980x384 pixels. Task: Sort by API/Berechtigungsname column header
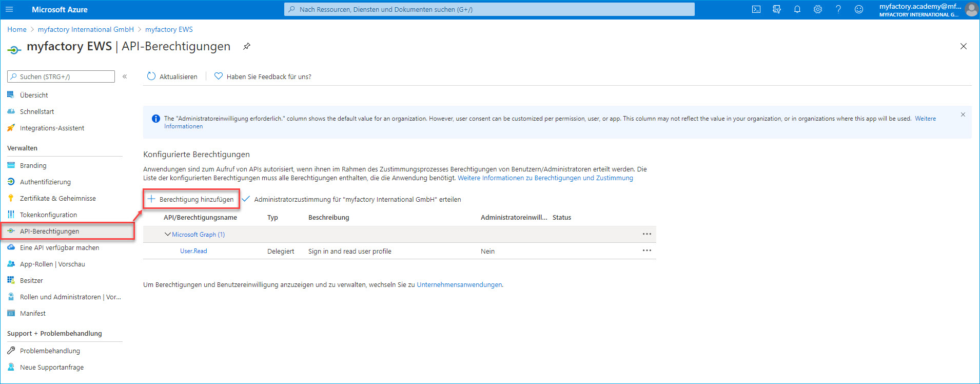tap(200, 218)
